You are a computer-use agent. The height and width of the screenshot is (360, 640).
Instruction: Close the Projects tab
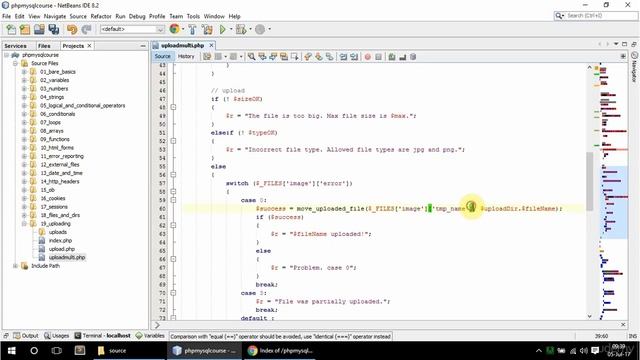point(89,46)
